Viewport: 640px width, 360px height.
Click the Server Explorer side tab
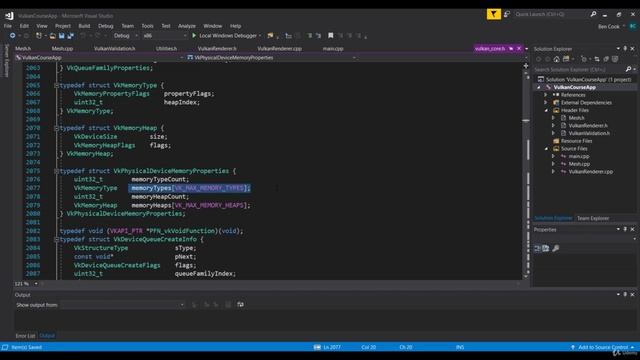(6, 60)
